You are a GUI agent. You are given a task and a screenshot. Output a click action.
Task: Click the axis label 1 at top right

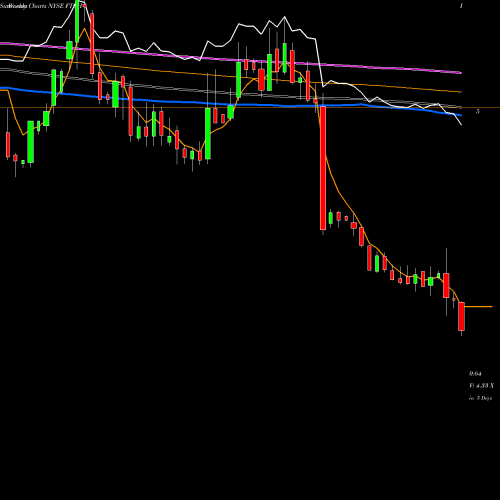click(x=461, y=6)
